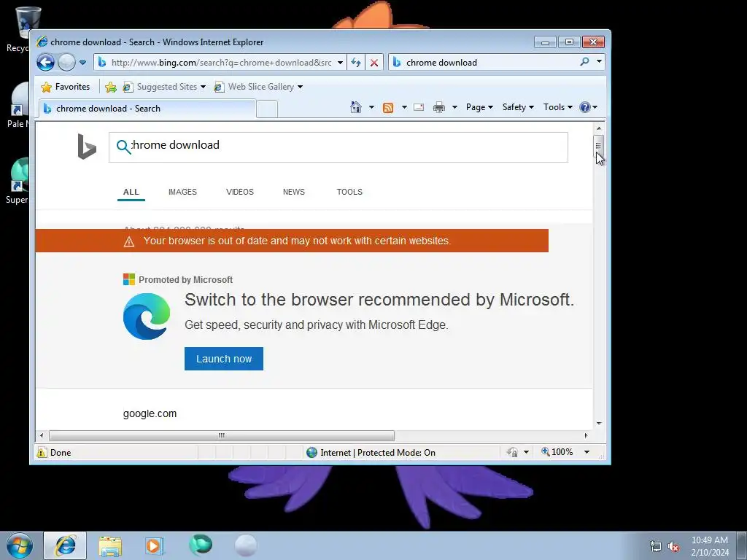The width and height of the screenshot is (747, 560).
Task: Click Internet Explorer taskbar icon
Action: [65, 545]
